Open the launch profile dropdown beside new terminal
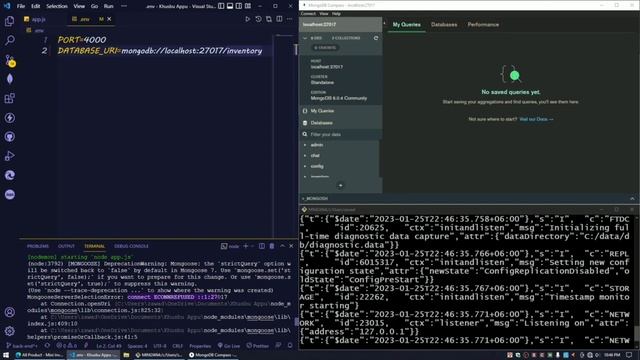640x360 pixels. [252, 246]
